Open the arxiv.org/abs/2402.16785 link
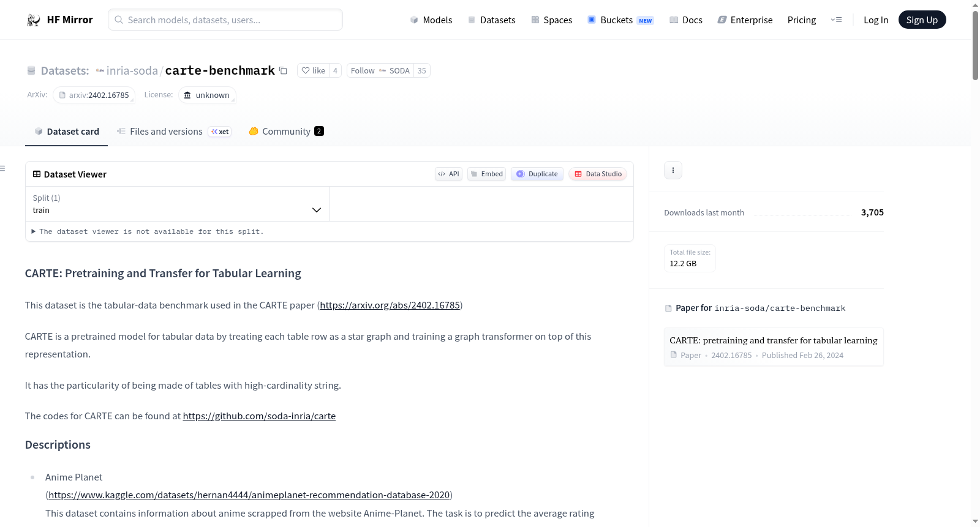Image resolution: width=980 pixels, height=527 pixels. click(x=390, y=305)
